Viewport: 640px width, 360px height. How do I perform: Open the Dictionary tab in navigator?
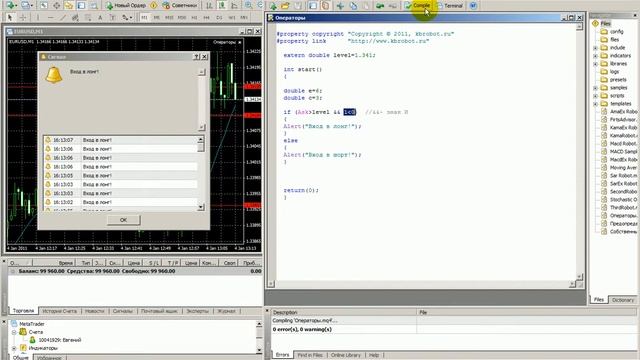[623, 300]
